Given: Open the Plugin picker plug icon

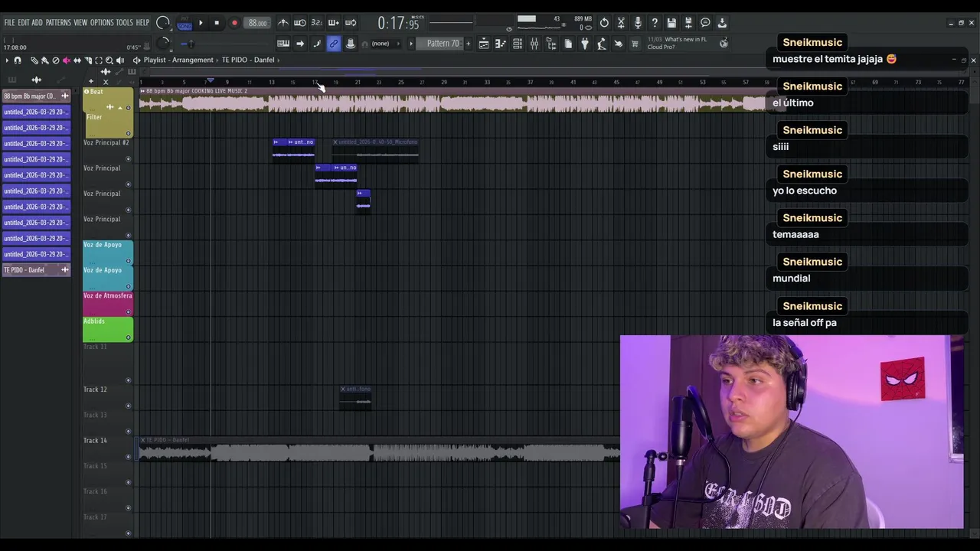Looking at the screenshot, I should (585, 44).
